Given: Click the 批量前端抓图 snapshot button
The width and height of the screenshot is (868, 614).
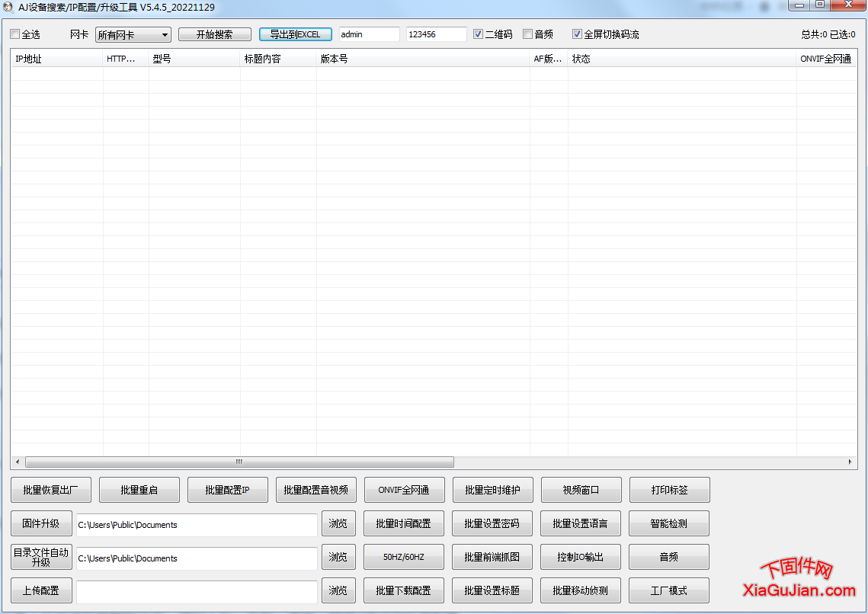Looking at the screenshot, I should click(492, 557).
